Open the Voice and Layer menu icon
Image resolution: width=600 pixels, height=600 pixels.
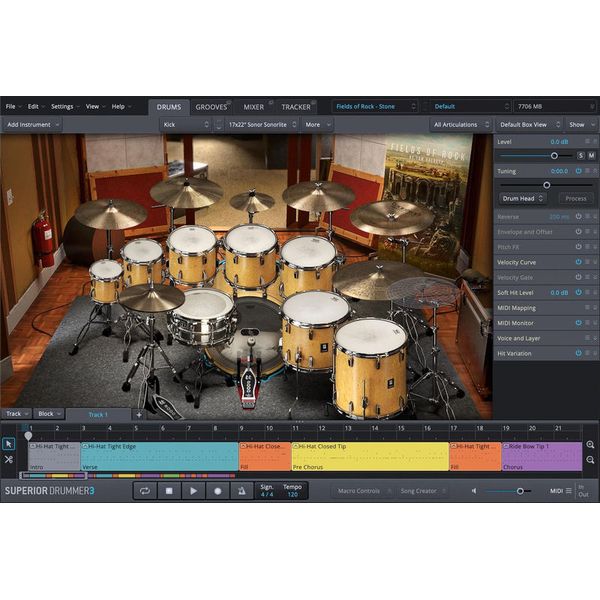pyautogui.click(x=587, y=338)
